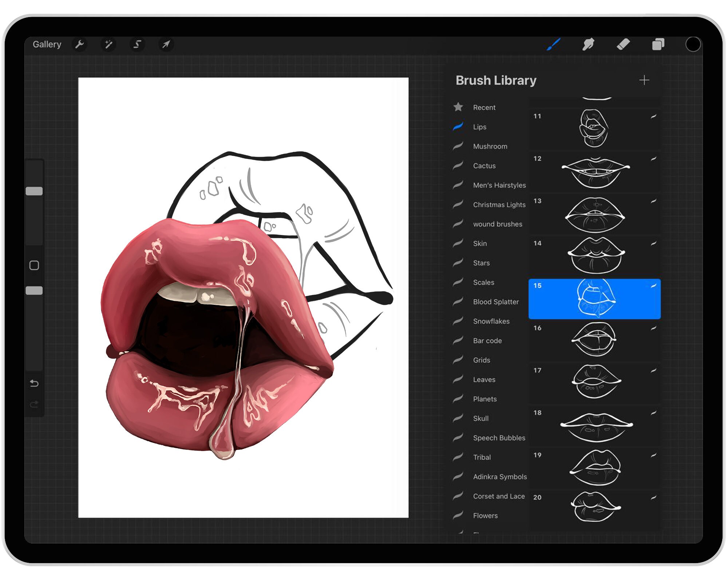Tap the highlighted brush number 15
Screen dimensions: 728x578
pos(594,299)
